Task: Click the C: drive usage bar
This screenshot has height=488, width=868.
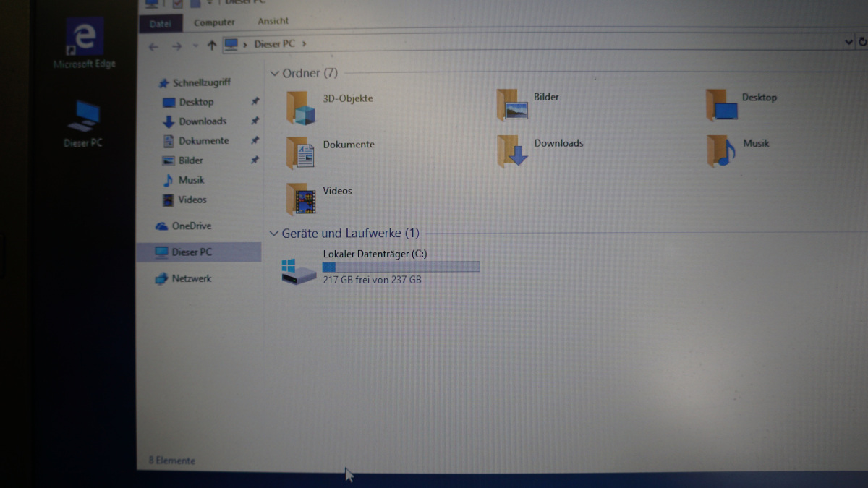Action: [401, 267]
